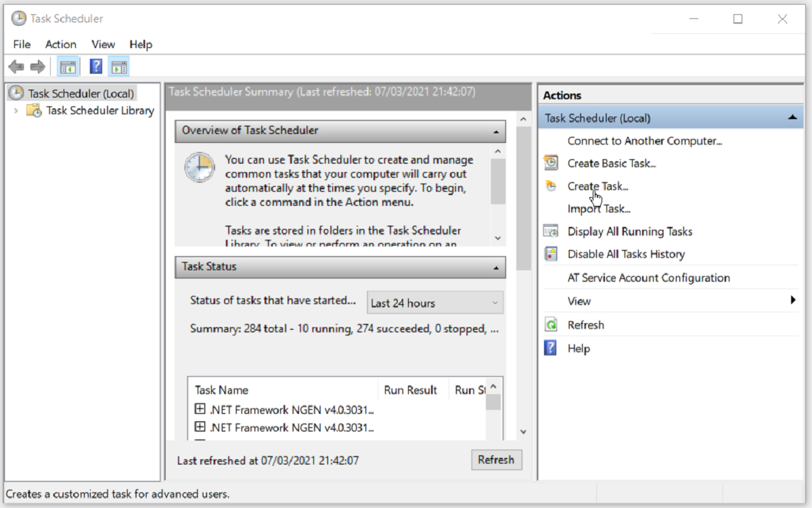Expand the Task Scheduler Library tree node
Viewport: 812px width, 508px height.
pos(16,110)
